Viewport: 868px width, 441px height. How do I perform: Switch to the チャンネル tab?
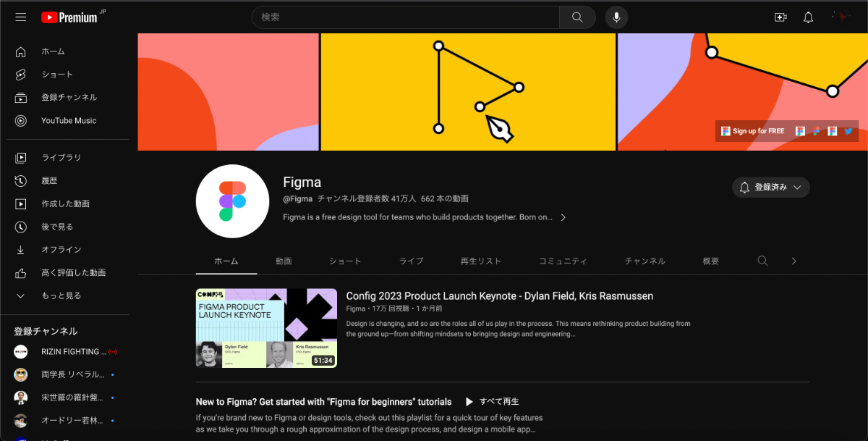(x=645, y=261)
